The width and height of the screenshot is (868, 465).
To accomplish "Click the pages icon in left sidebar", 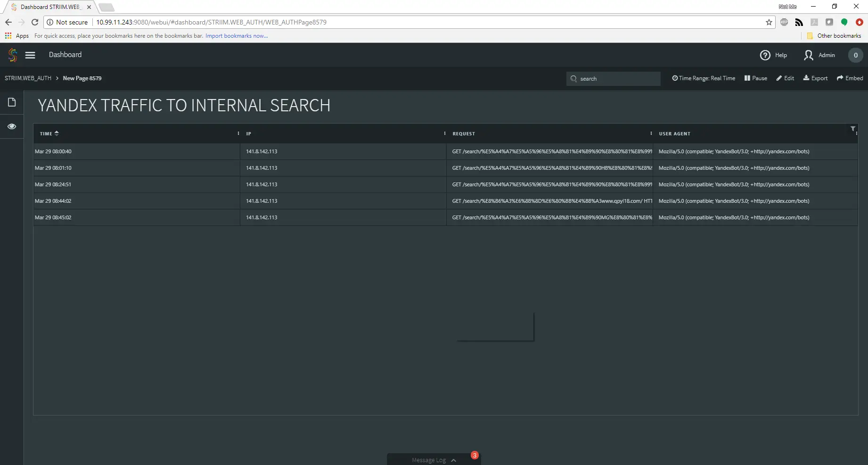I will click(x=12, y=102).
